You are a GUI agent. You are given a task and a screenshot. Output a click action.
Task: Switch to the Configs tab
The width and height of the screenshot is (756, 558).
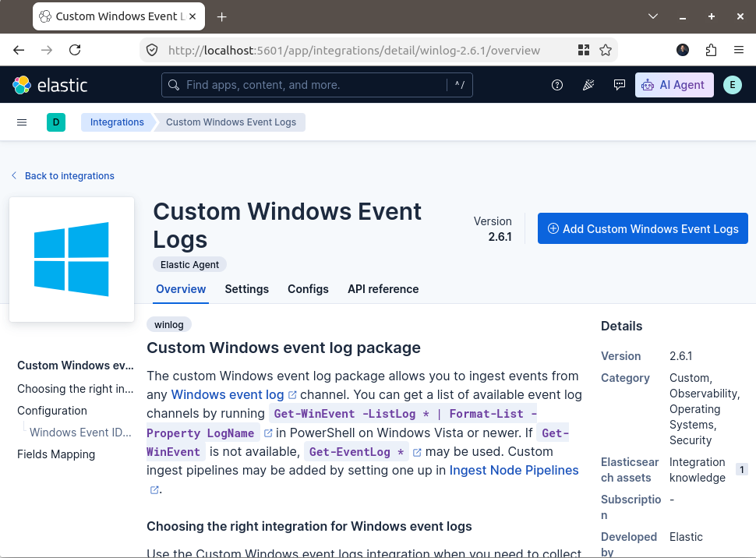[308, 289]
